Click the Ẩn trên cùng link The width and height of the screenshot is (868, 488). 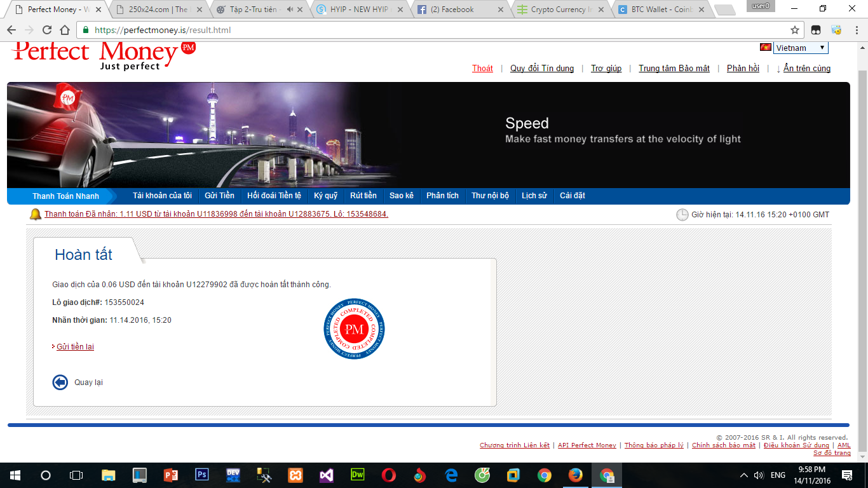pyautogui.click(x=807, y=69)
